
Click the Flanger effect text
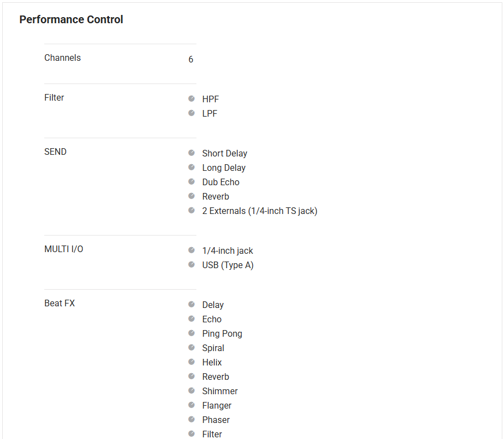[x=217, y=406]
